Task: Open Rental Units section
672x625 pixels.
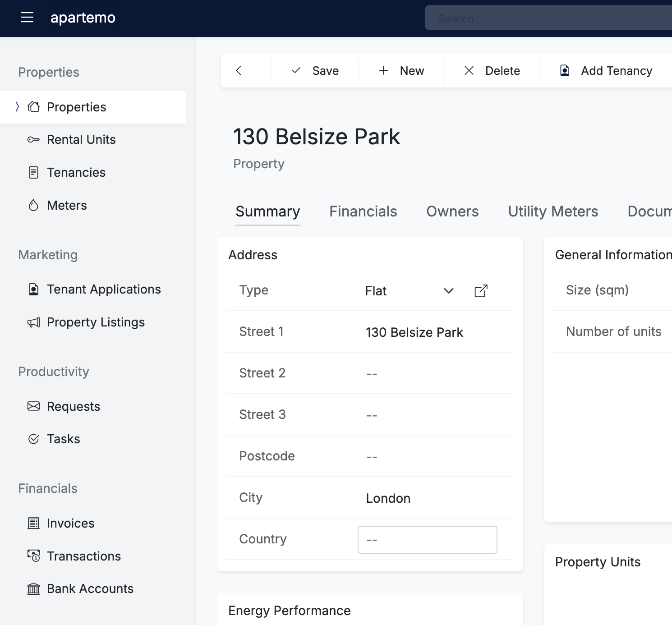Action: (81, 140)
